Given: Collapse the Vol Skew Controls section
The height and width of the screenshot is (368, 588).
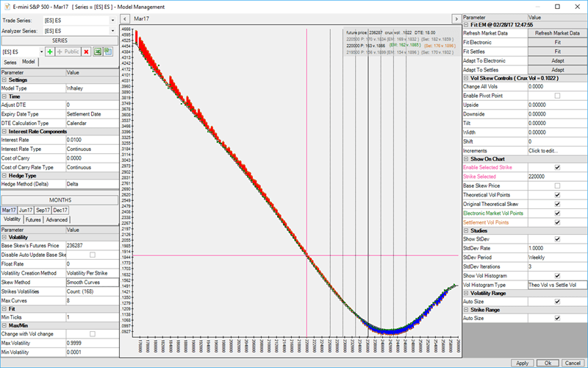Looking at the screenshot, I should tap(465, 78).
